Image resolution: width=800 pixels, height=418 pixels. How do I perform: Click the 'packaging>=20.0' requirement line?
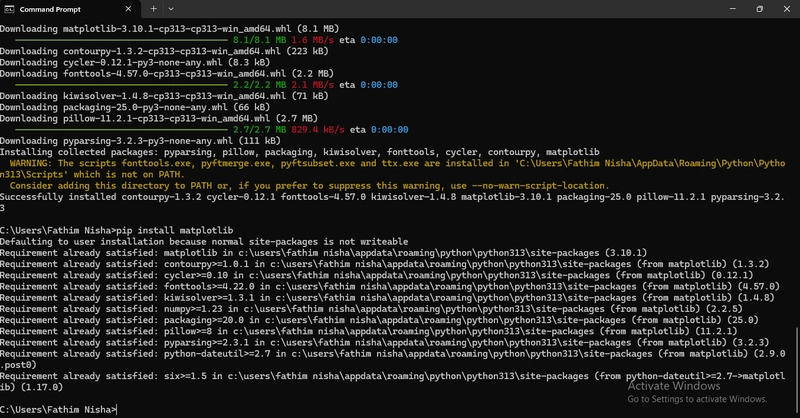(x=379, y=321)
